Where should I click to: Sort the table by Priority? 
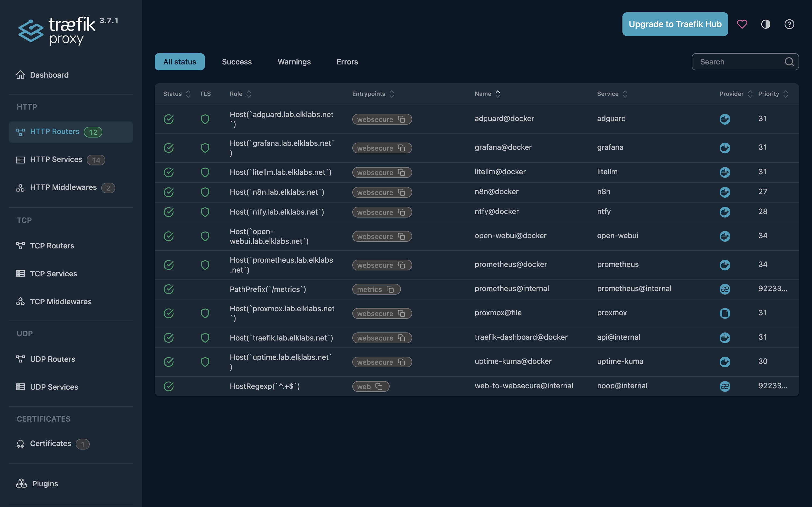(x=773, y=94)
